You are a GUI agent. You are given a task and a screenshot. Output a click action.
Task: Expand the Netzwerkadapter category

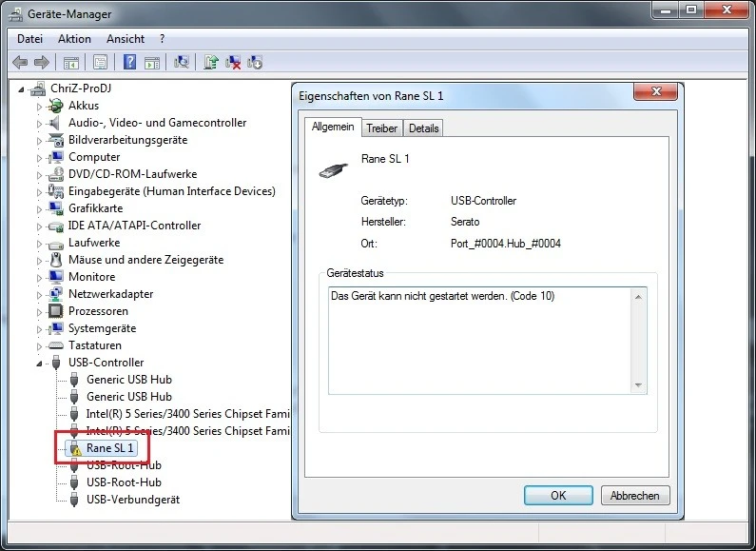click(x=40, y=294)
